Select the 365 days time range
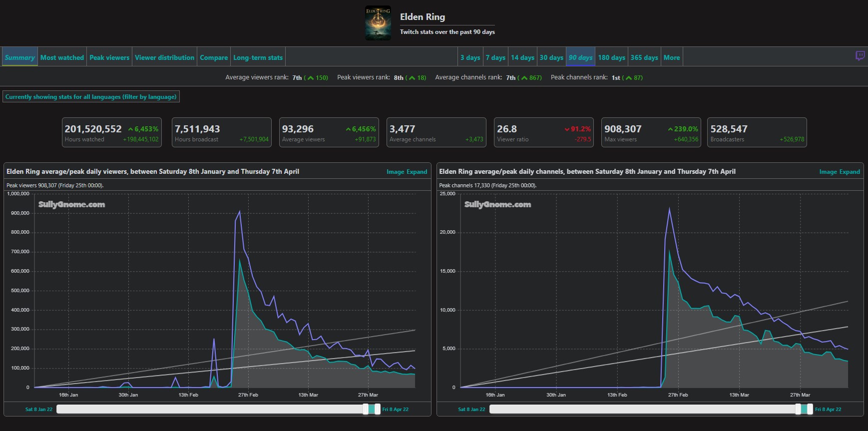Viewport: 868px width, 431px height. coord(644,57)
